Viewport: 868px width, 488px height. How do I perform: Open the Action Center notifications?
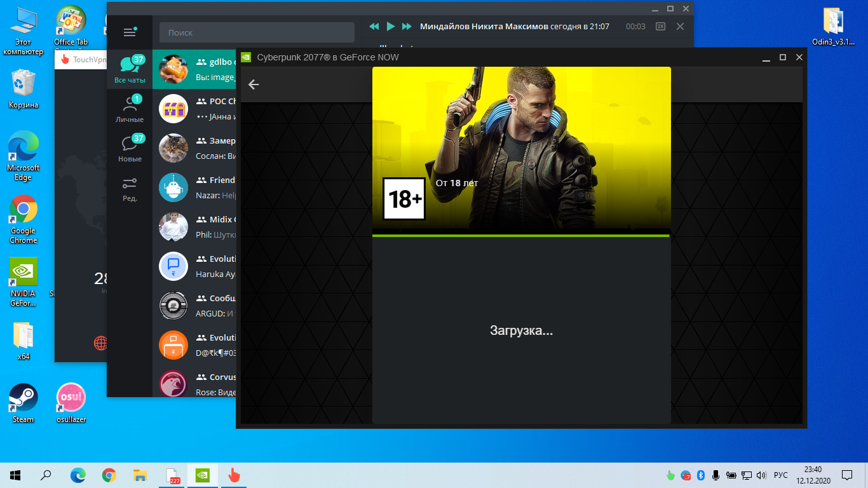coord(846,475)
